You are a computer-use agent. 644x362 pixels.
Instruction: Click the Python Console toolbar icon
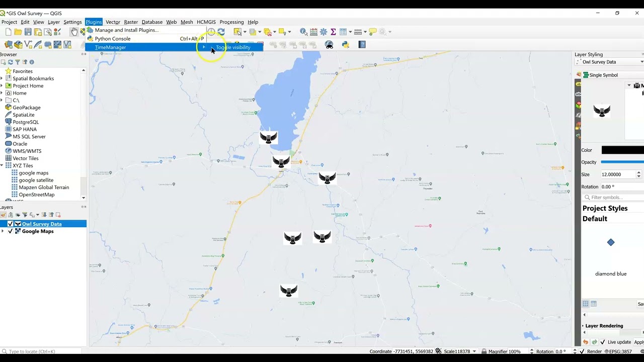[346, 44]
